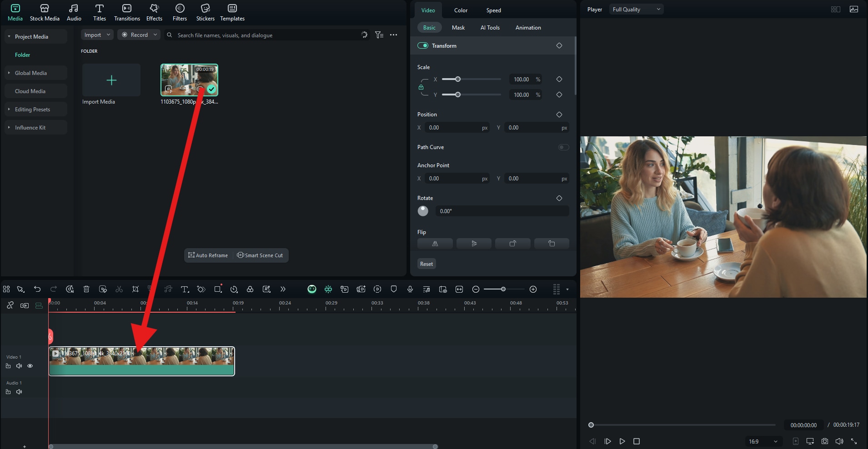Click the voiceover microphone icon

pyautogui.click(x=410, y=289)
